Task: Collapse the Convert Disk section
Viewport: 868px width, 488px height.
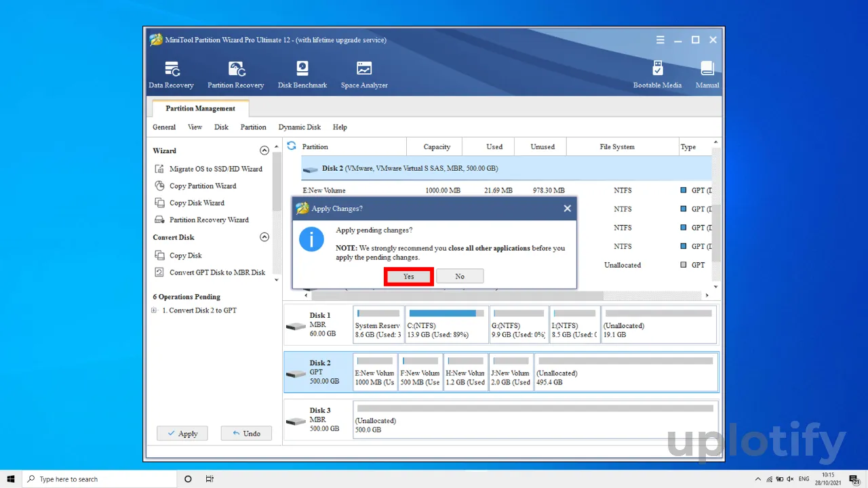Action: (264, 237)
